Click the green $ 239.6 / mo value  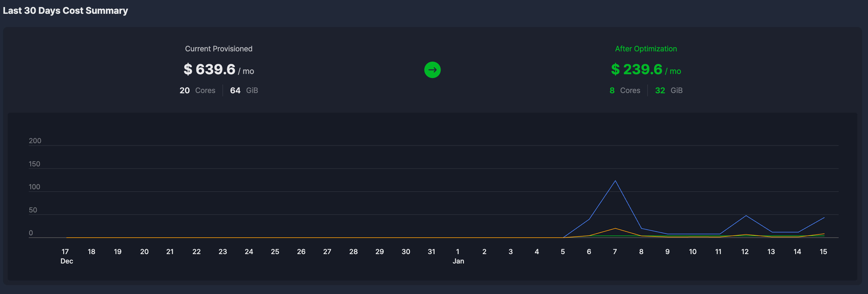(x=646, y=70)
